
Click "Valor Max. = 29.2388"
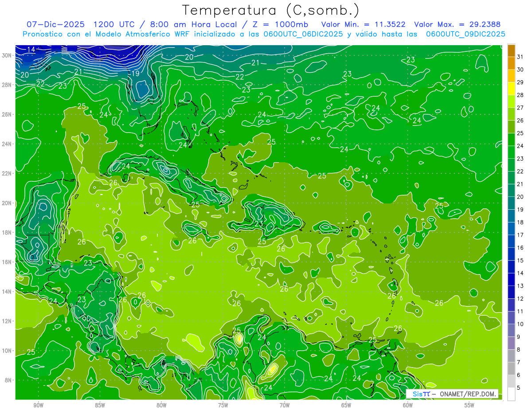458,24
